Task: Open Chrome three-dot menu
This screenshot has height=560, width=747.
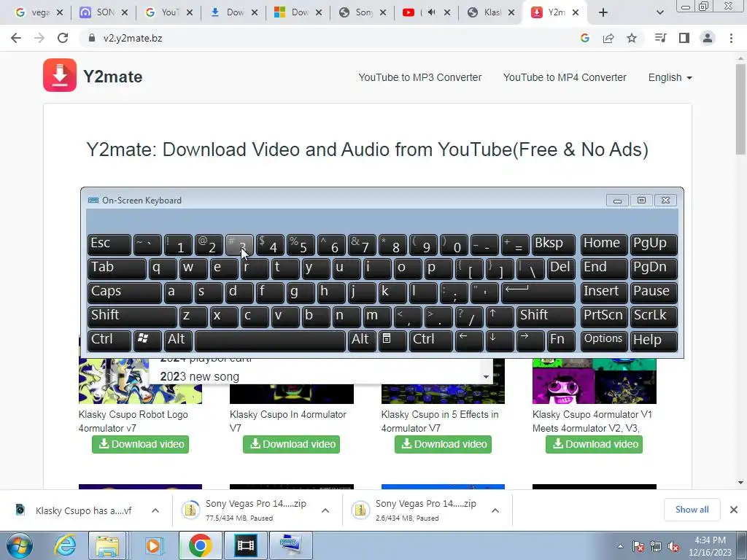Action: tap(731, 38)
